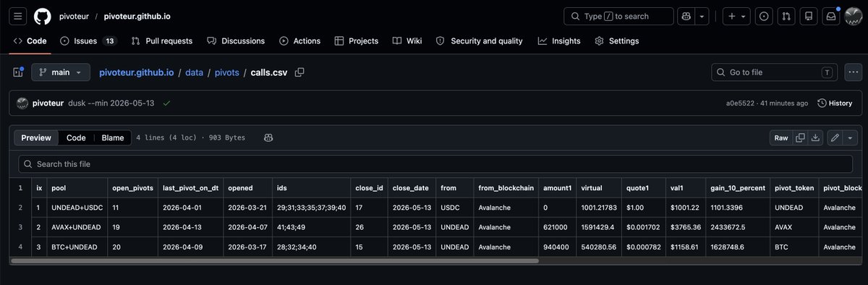Open the Insights tab
The width and height of the screenshot is (868, 285).
[559, 41]
